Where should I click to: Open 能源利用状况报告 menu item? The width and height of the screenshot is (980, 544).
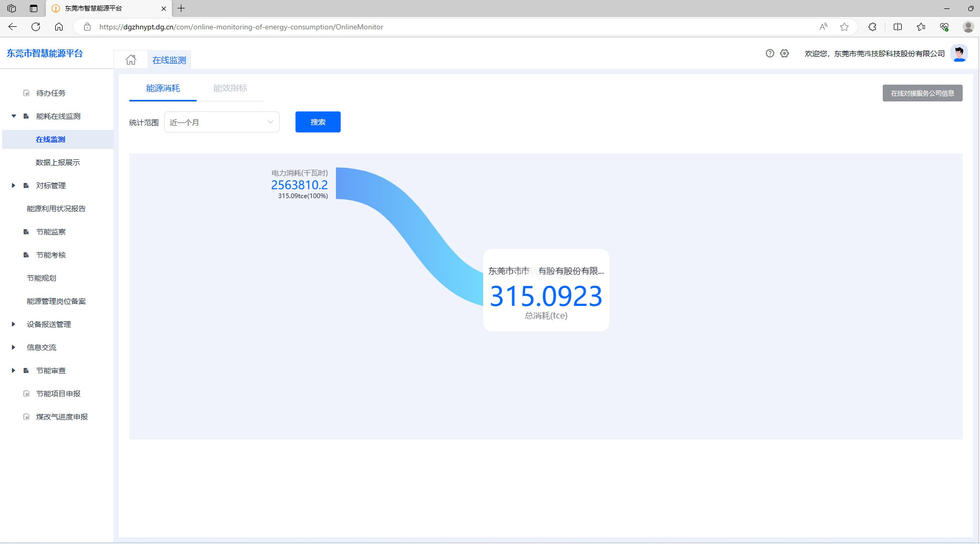coord(56,209)
